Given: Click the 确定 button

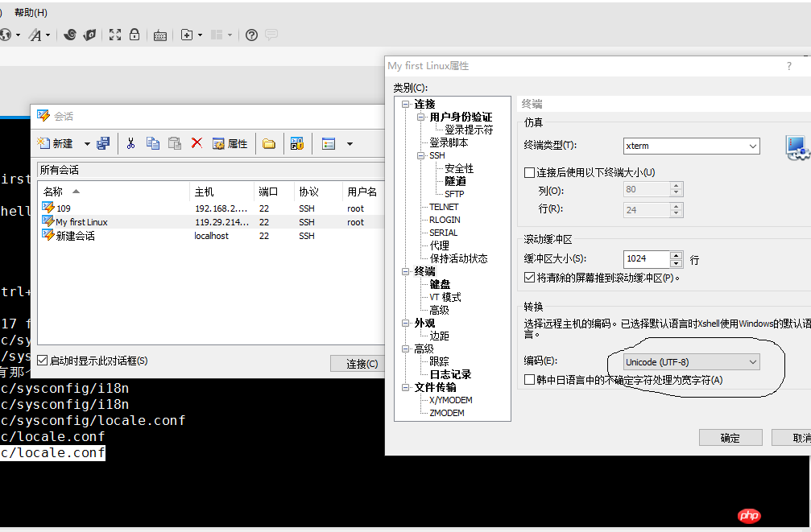Looking at the screenshot, I should (x=730, y=438).
